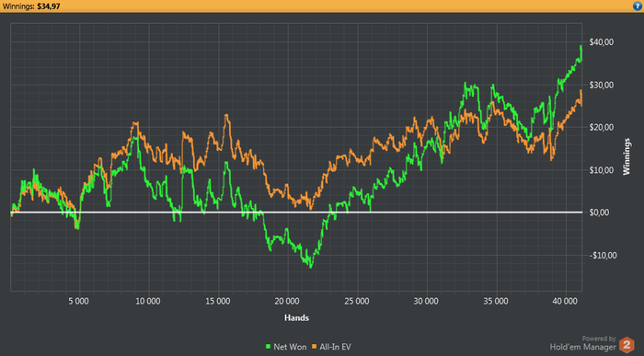
Task: Click the 35 000 hands axis label
Action: (x=496, y=302)
